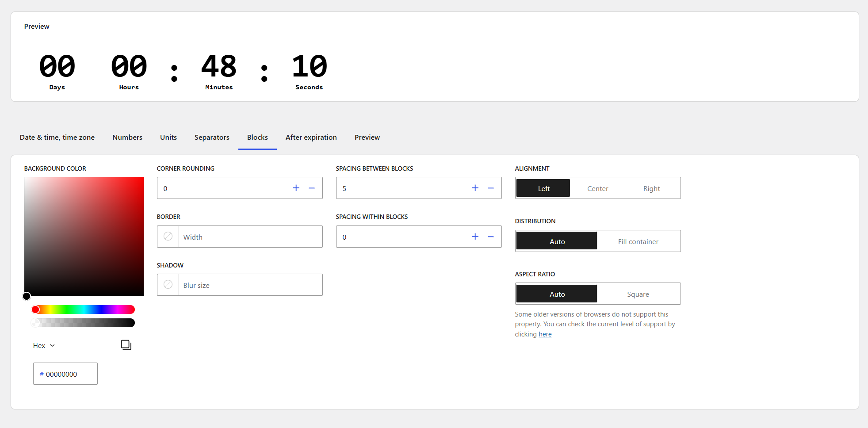Open shadow color picker swatch icon
Screen dimensions: 868x428
[168, 285]
